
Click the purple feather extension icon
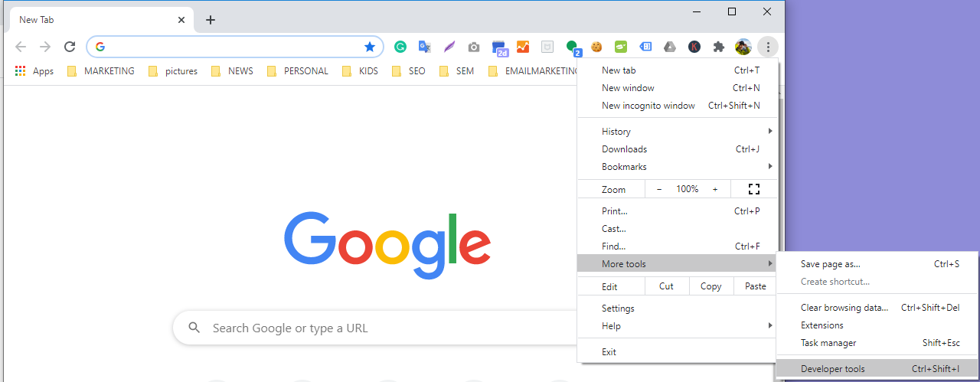[x=449, y=47]
